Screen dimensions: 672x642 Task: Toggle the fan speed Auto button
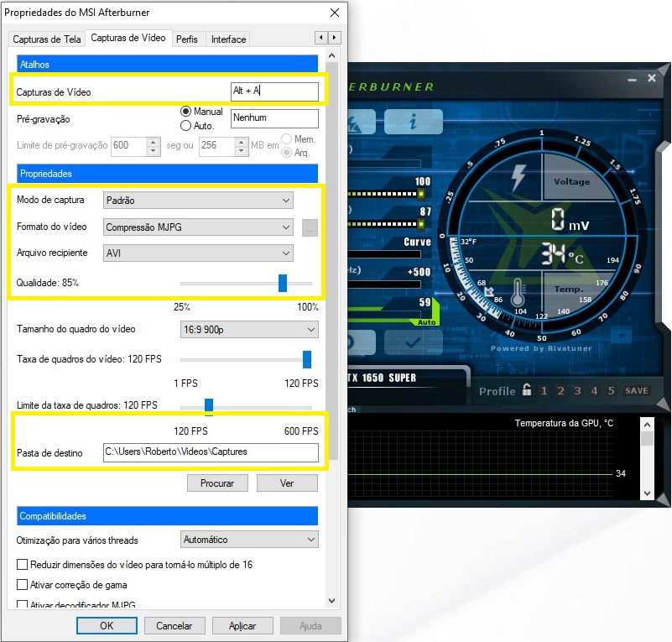[426, 322]
